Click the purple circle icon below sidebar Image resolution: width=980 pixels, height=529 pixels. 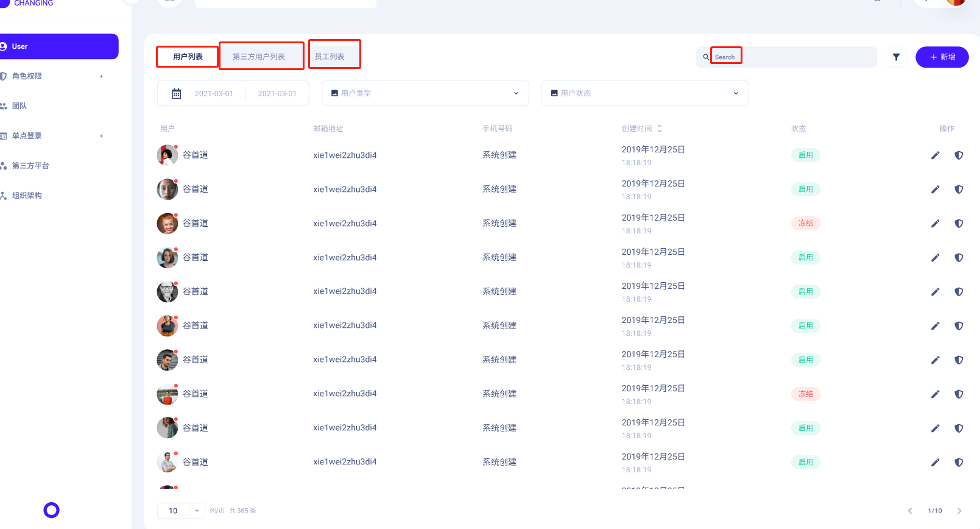tap(52, 510)
